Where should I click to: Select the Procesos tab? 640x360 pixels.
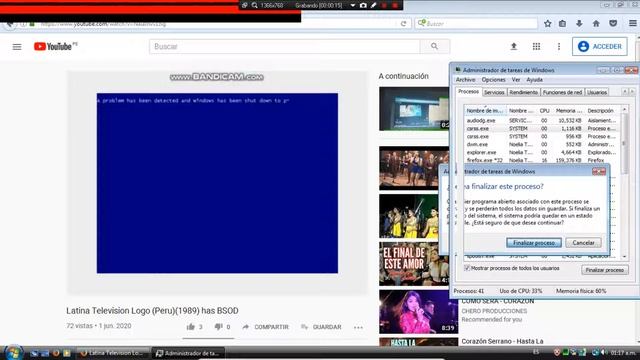[468, 91]
